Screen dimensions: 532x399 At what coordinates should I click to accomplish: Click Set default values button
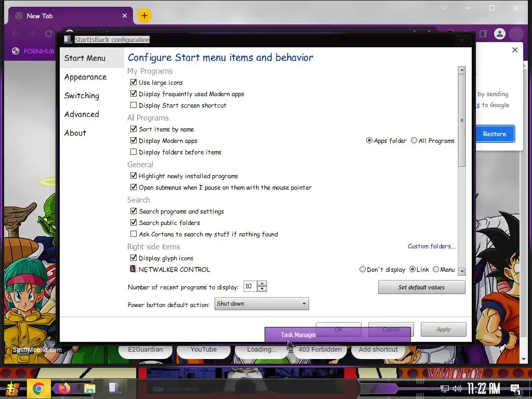coord(422,287)
